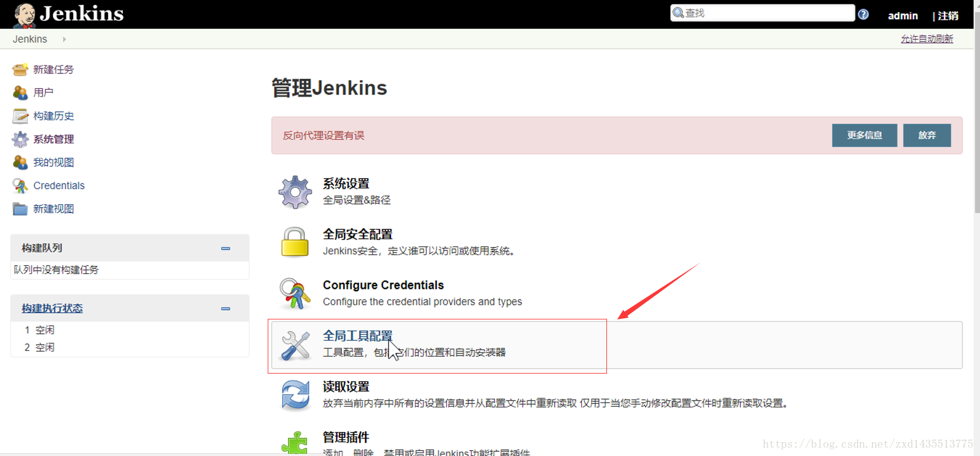Screen dimensions: 980x456
Task: Click the 全局安全配置 padlock icon
Action: coord(295,242)
